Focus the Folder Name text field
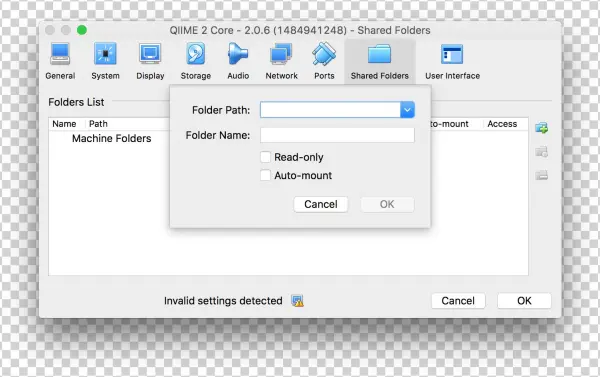The height and width of the screenshot is (377, 600). tap(337, 135)
